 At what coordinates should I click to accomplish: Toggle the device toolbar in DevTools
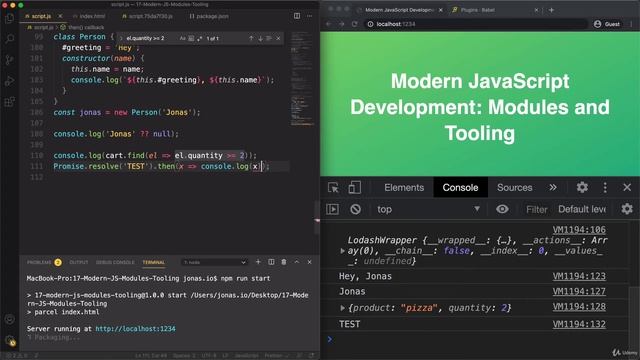(354, 187)
